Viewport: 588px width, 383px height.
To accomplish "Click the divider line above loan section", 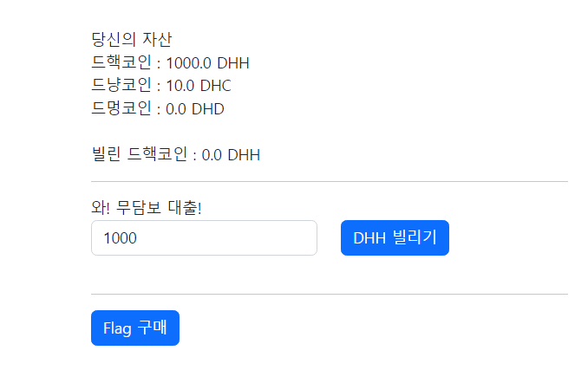I will tap(330, 181).
